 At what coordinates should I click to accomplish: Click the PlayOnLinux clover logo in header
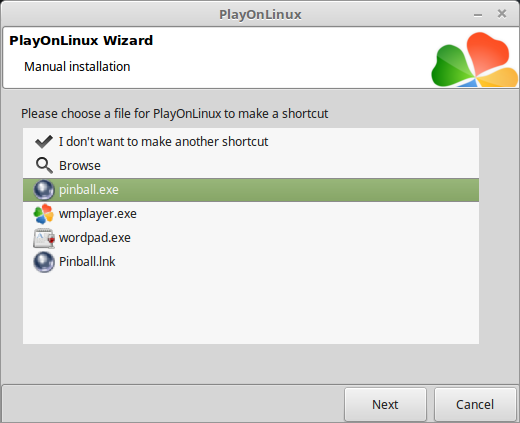[x=475, y=60]
